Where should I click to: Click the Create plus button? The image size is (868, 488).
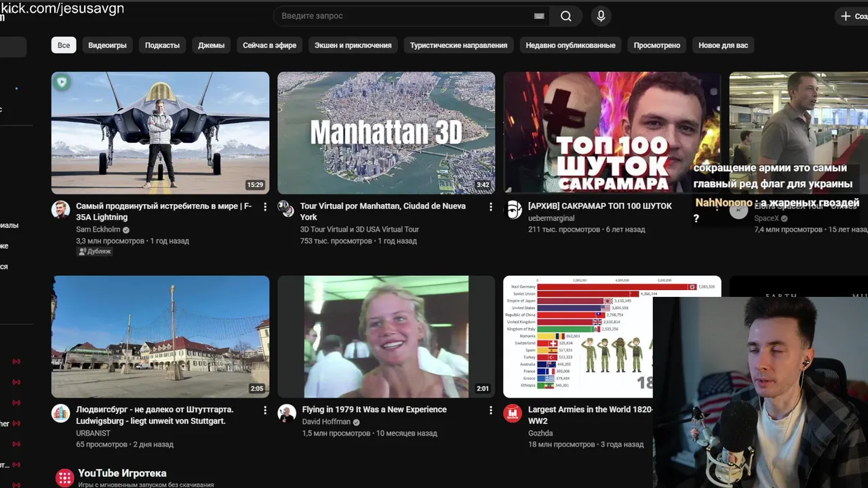(x=853, y=16)
